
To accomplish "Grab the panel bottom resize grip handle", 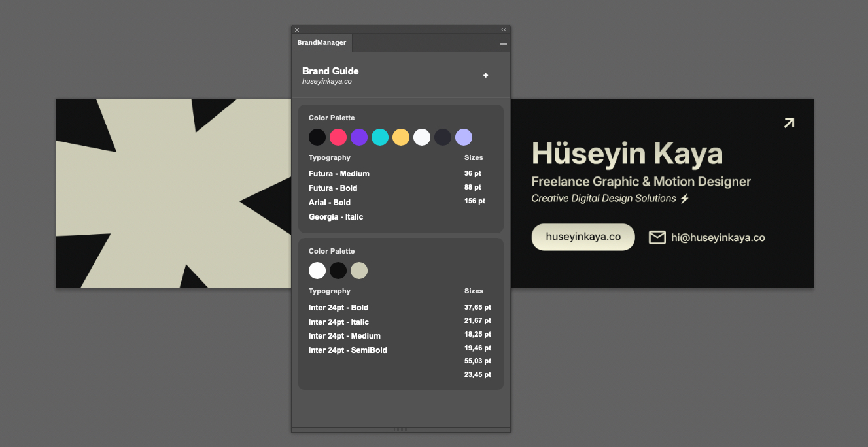I will coord(401,429).
